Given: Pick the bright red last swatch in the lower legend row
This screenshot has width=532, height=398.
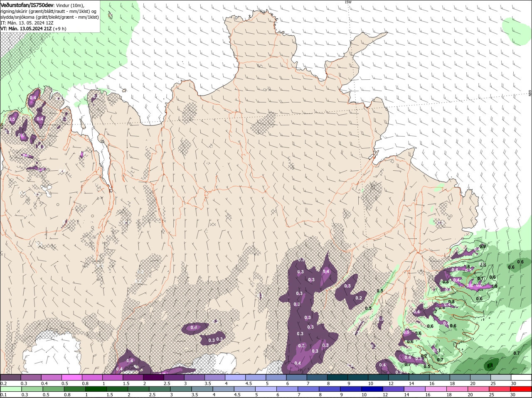Looking at the screenshot, I should point(521,389).
